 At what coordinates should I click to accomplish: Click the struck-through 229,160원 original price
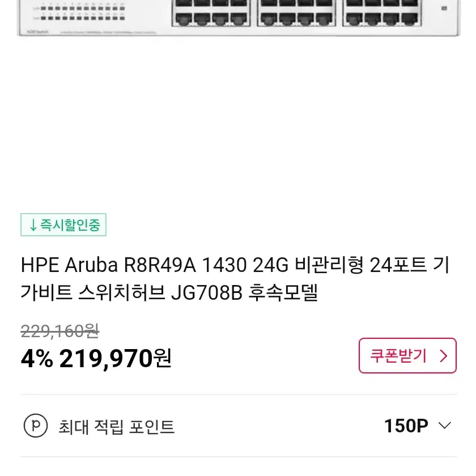pos(60,331)
